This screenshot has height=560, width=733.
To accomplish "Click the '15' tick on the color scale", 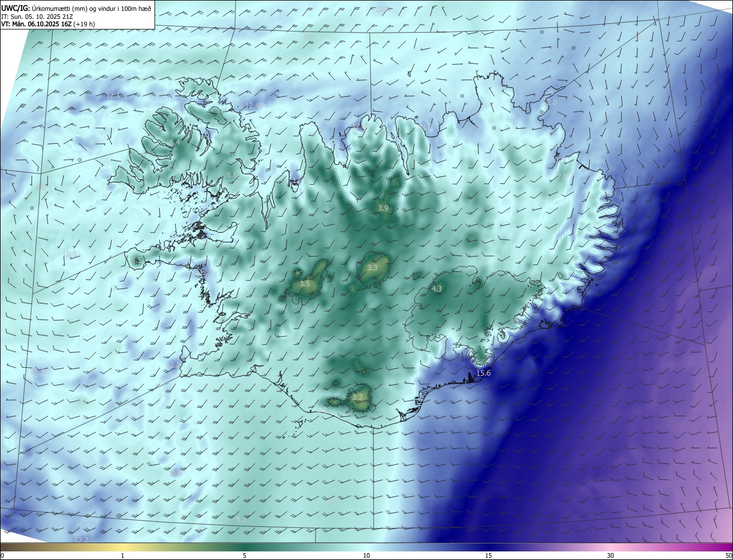I will tap(488, 556).
